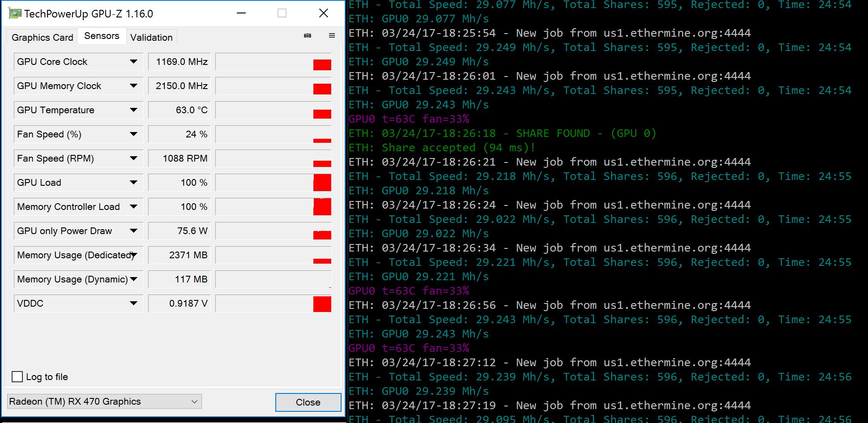This screenshot has width=868, height=423.
Task: Click the VDDC history graph
Action: [x=274, y=303]
